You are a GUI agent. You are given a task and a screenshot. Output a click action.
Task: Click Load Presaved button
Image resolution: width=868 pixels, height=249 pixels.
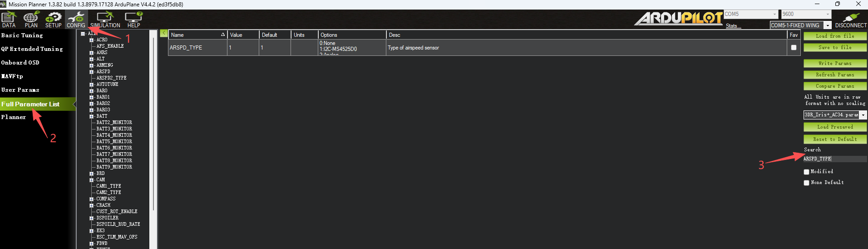835,127
